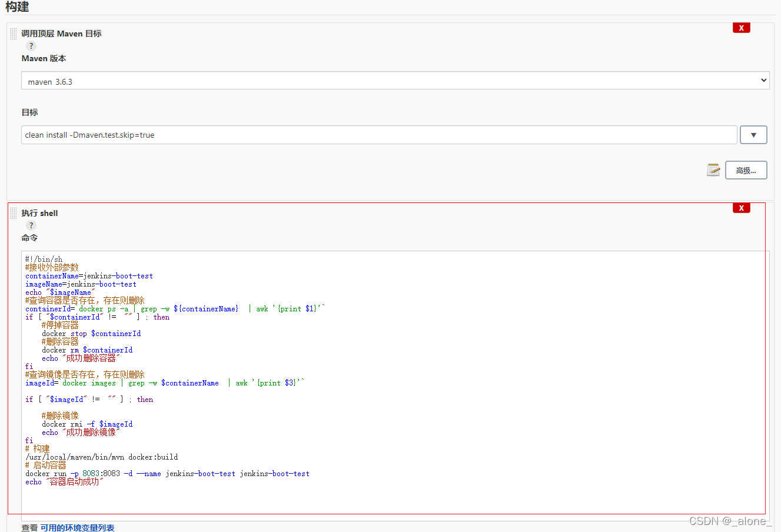Open help for 调用顶层 Maven 目标

tap(31, 46)
